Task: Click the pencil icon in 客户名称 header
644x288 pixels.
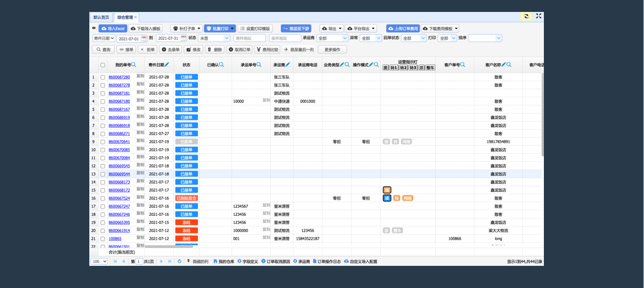Action: (x=503, y=64)
